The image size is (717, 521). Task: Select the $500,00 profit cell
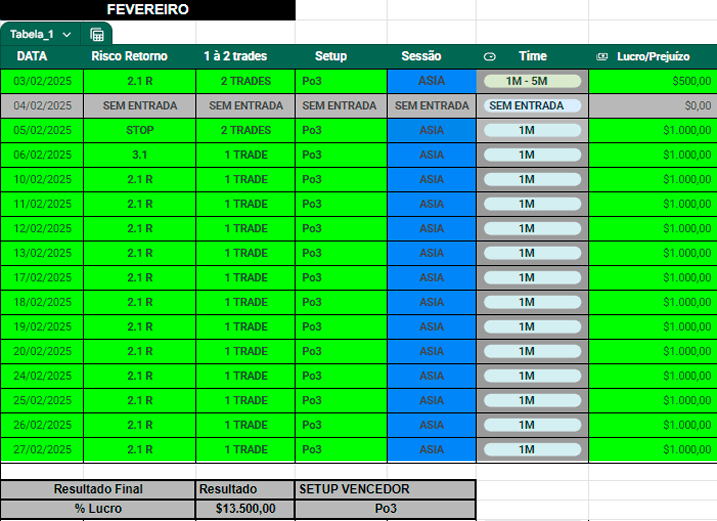click(652, 81)
